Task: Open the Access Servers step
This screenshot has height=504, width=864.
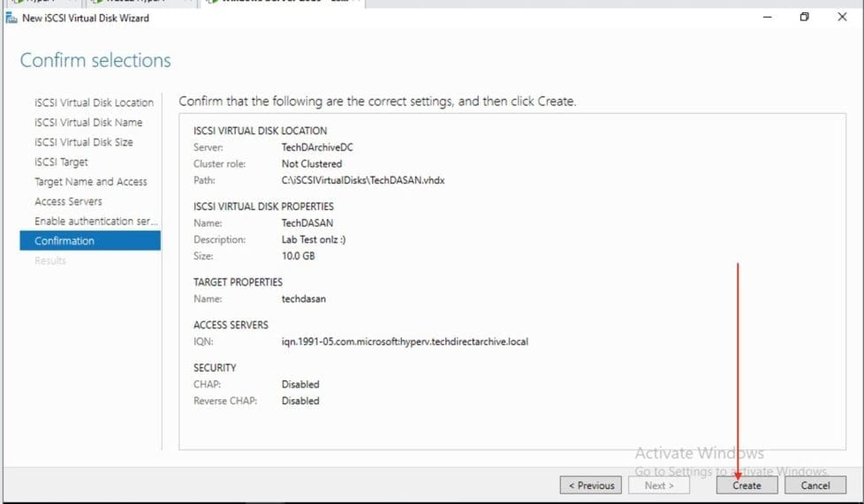Action: 68,201
